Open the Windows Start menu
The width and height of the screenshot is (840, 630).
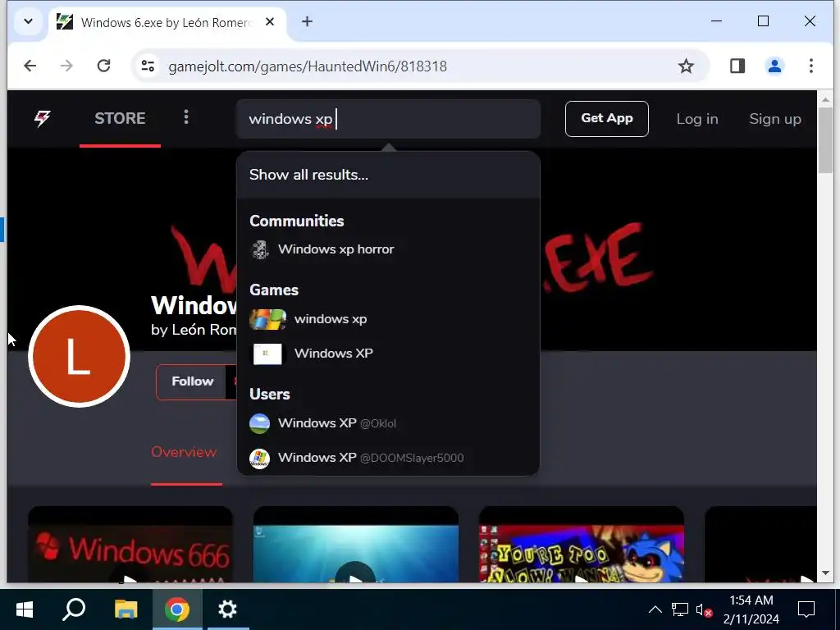[24, 609]
